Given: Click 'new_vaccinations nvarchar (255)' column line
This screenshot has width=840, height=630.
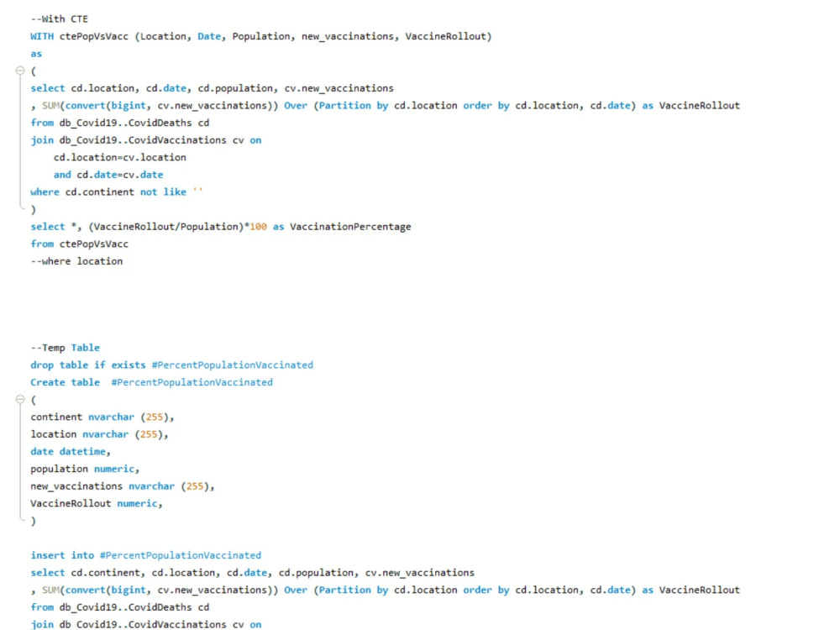Looking at the screenshot, I should [123, 486].
